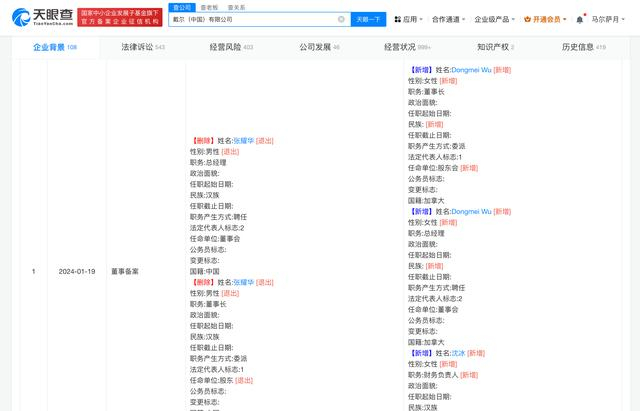This screenshot has width=640, height=411.
Task: Open Dongmei Wu link in 总经理 entry
Action: click(x=471, y=211)
